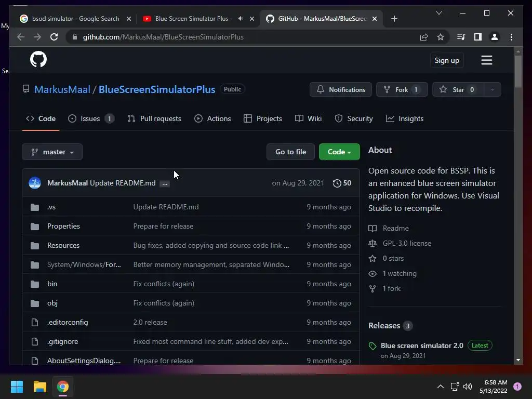
Task: Click Go to file button
Action: 291,152
